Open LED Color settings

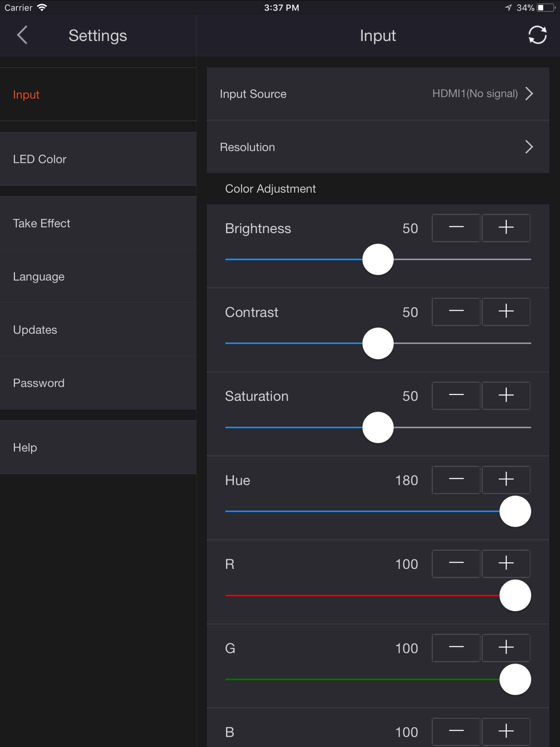(x=98, y=159)
